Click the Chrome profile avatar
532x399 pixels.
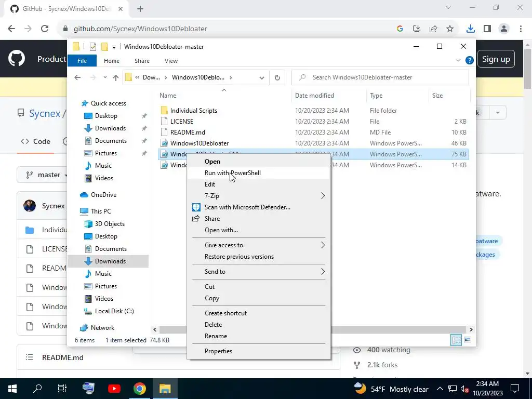504,29
